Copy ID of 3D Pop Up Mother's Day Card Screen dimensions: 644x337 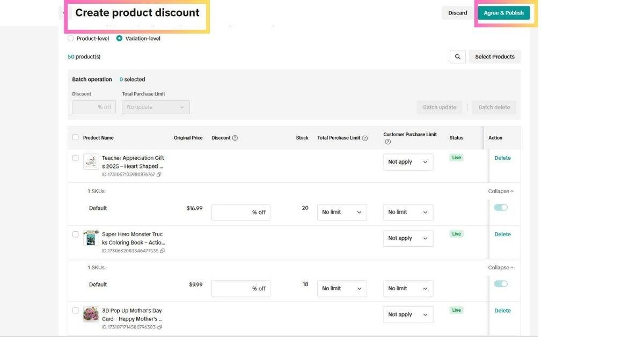click(x=159, y=327)
